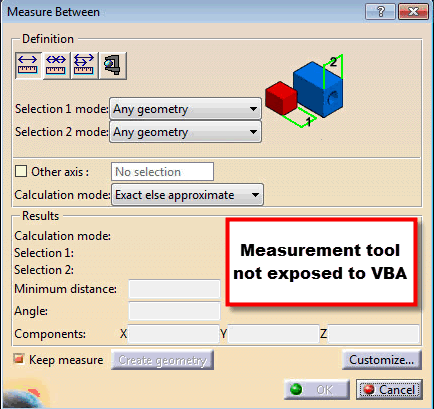Screen dimensions: 434x409
Task: Click the red and blue cubes preview image
Action: [x=305, y=91]
